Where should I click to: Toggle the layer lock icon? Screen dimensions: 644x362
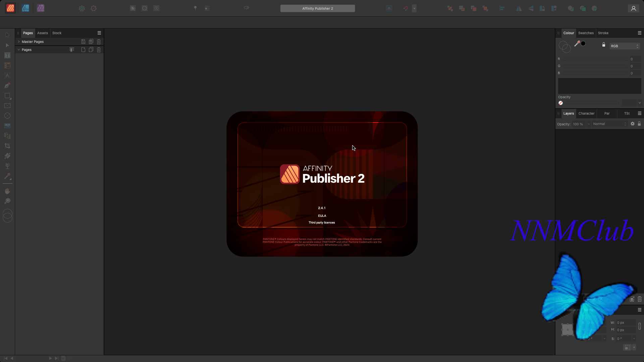[639, 124]
